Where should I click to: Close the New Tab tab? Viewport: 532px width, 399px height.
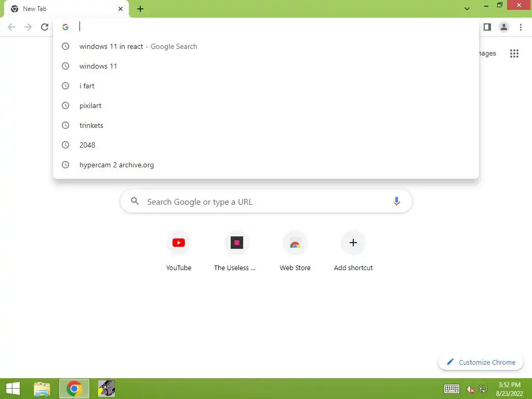pos(121,9)
